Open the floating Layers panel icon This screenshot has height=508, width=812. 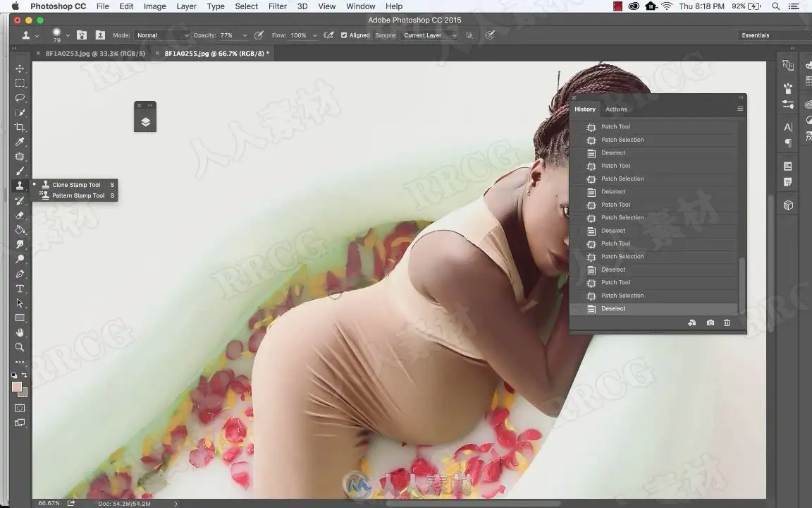(145, 122)
